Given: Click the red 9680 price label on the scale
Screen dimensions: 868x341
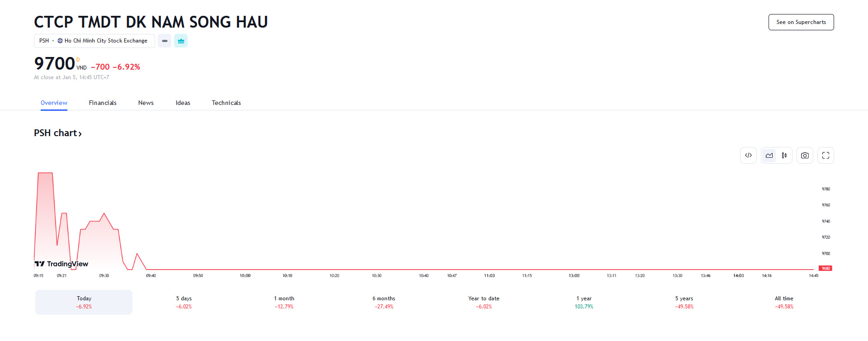Looking at the screenshot, I should 826,268.
